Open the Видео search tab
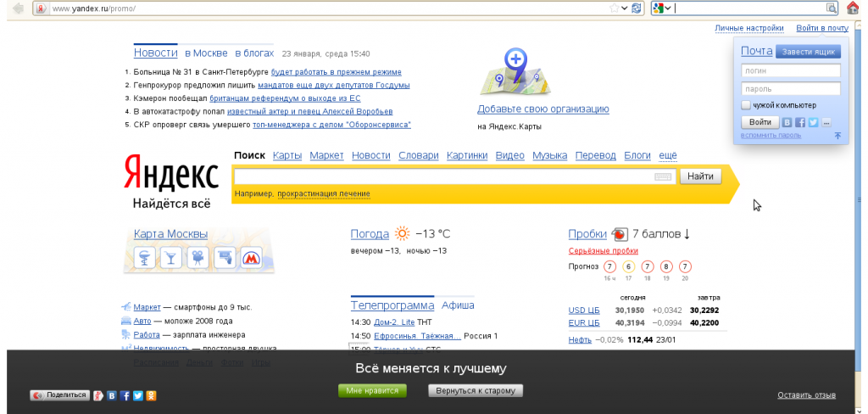The image size is (868, 414). pyautogui.click(x=509, y=156)
